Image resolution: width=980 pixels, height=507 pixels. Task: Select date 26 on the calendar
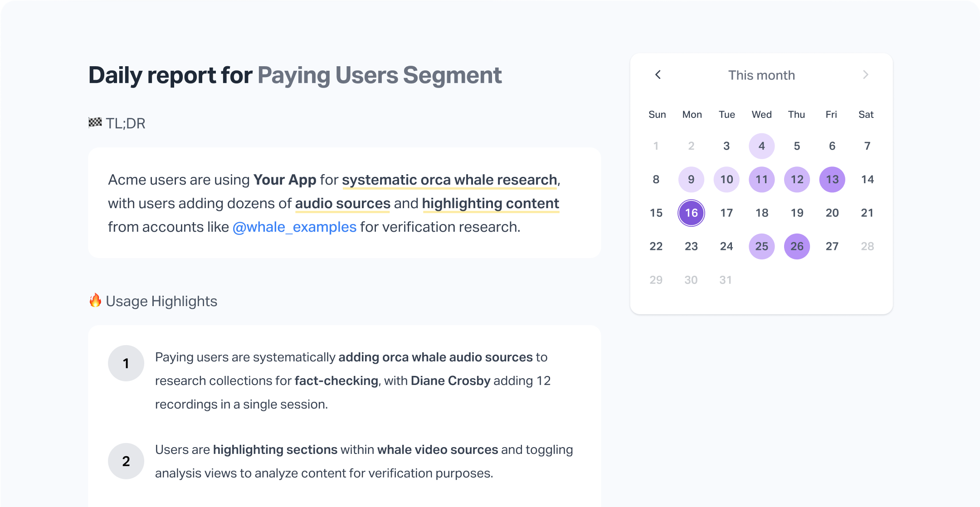[796, 246]
